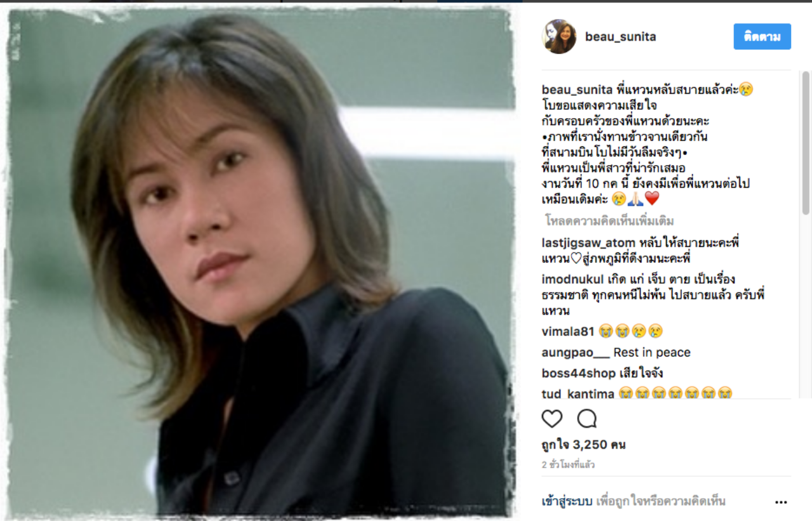Open beau_sunita username in header
Viewport: 812px width, 521px height.
click(x=620, y=37)
